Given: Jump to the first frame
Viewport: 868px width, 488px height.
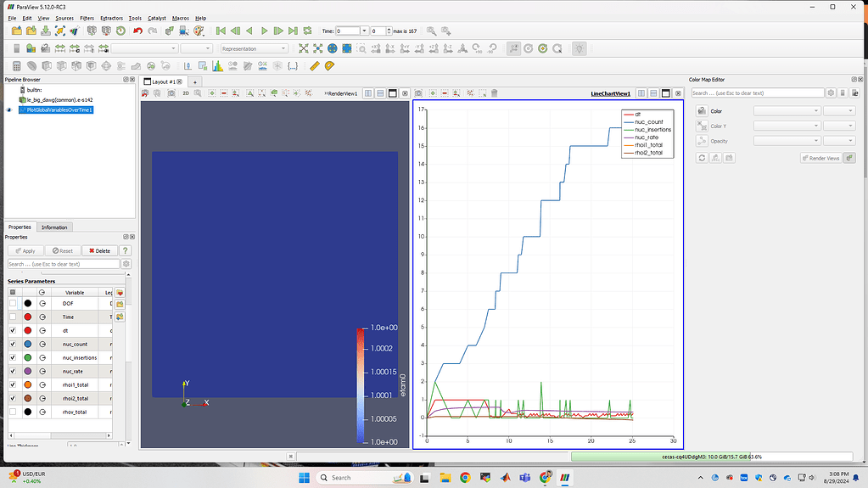Looking at the screenshot, I should 221,31.
